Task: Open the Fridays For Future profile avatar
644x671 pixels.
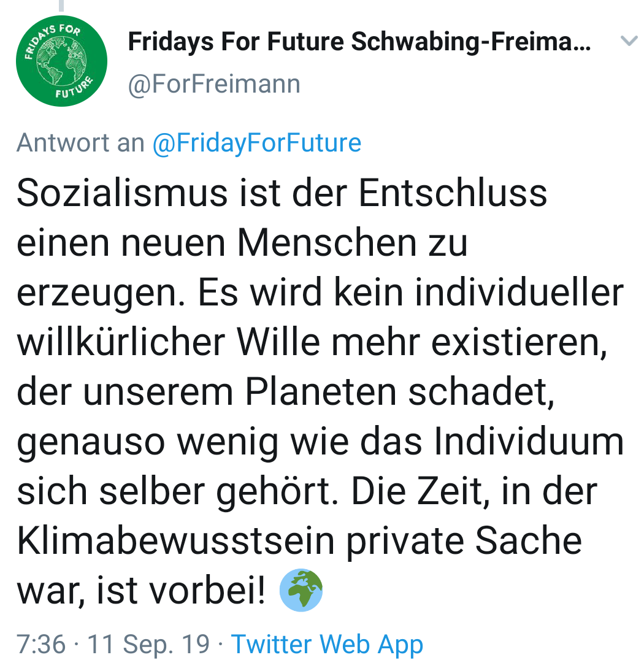Action: (x=61, y=61)
